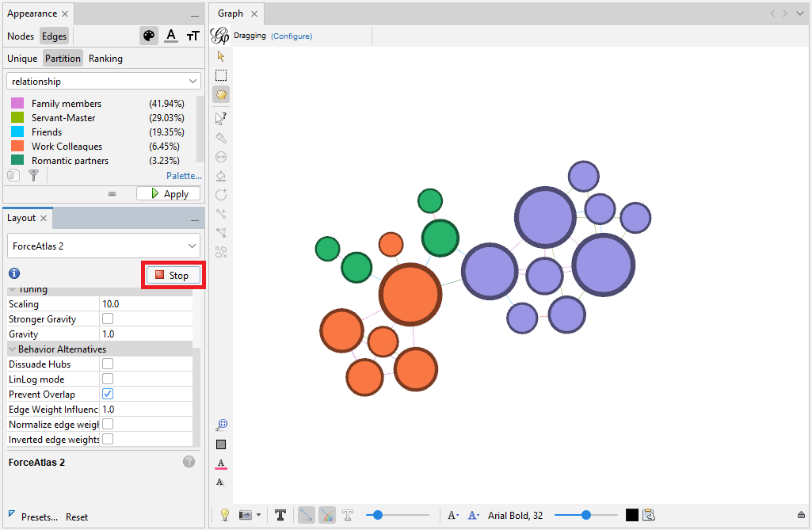Open the relationship attribute dropdown
Viewport: 812px width, 530px height.
tap(103, 80)
